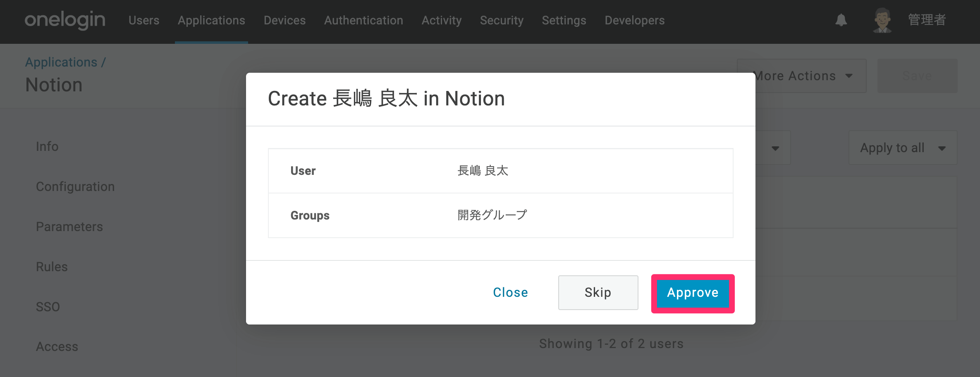This screenshot has height=377, width=980.
Task: Click the OneLogin logo
Action: 65,20
